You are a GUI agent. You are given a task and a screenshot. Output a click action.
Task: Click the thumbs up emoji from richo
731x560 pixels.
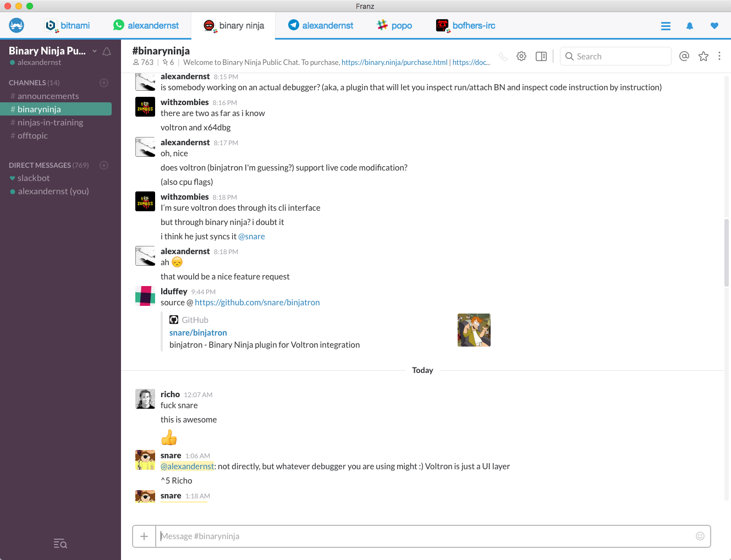coord(169,437)
